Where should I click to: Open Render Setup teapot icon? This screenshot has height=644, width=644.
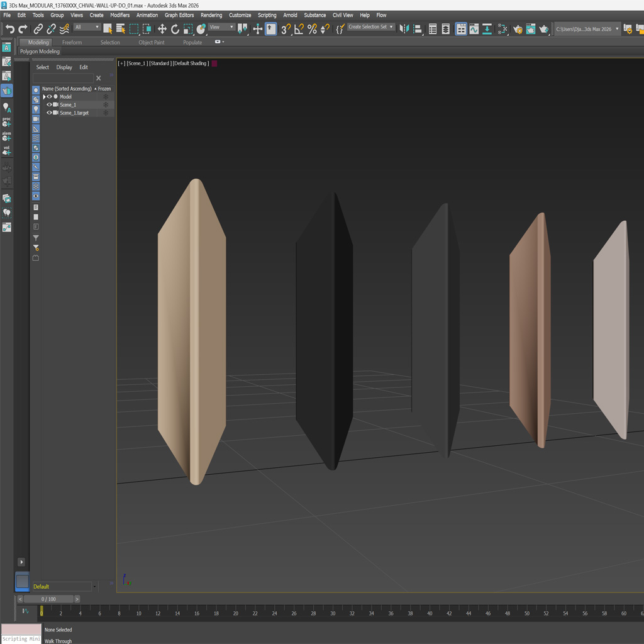pos(518,29)
